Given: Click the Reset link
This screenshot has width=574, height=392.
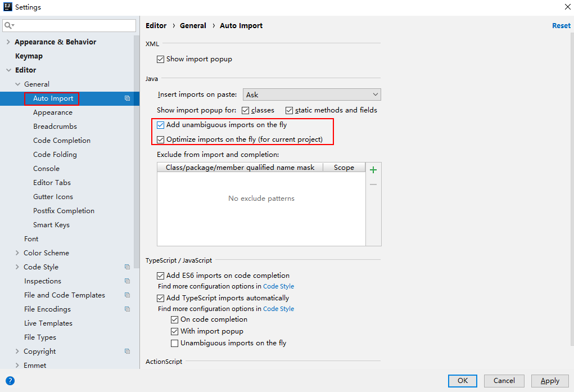Looking at the screenshot, I should (x=561, y=26).
